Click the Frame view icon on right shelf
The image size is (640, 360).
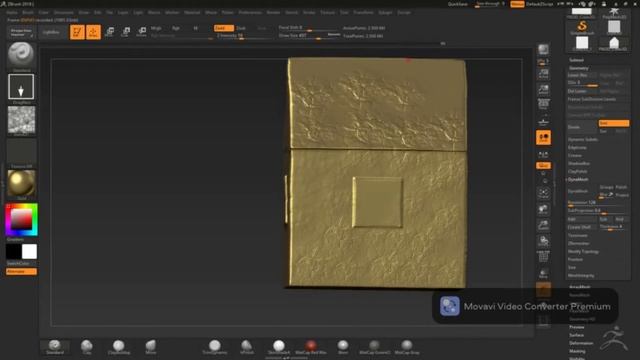pos(543,193)
